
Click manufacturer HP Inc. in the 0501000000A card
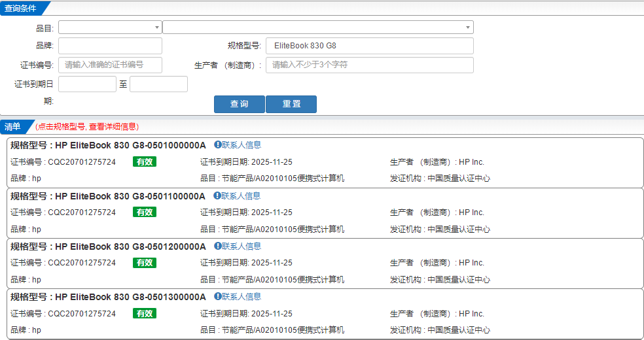click(471, 162)
